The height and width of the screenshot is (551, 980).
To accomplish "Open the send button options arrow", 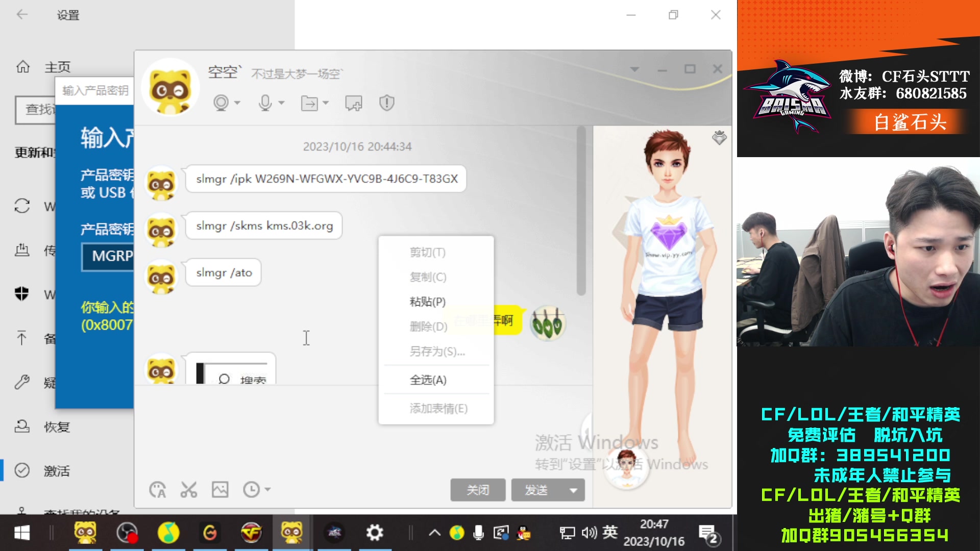I will [x=573, y=490].
